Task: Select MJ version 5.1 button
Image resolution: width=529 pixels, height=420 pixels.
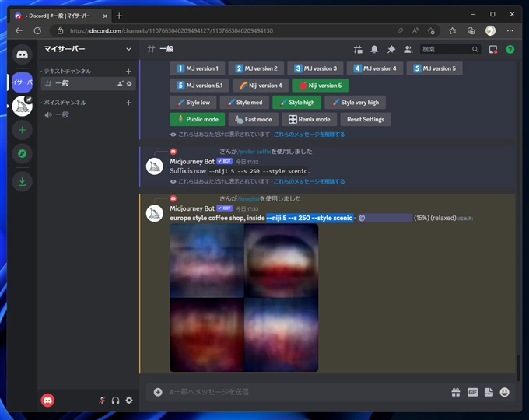Action: [x=199, y=86]
